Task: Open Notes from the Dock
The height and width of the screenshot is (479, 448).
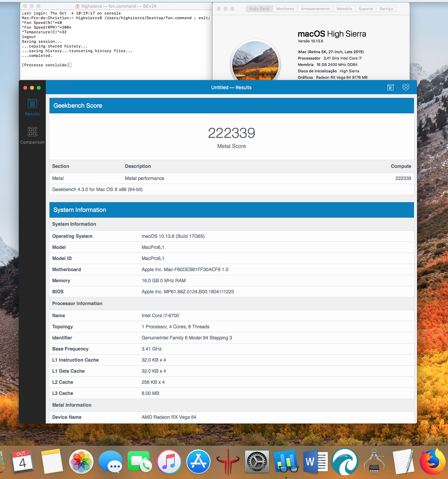Action: [x=52, y=462]
